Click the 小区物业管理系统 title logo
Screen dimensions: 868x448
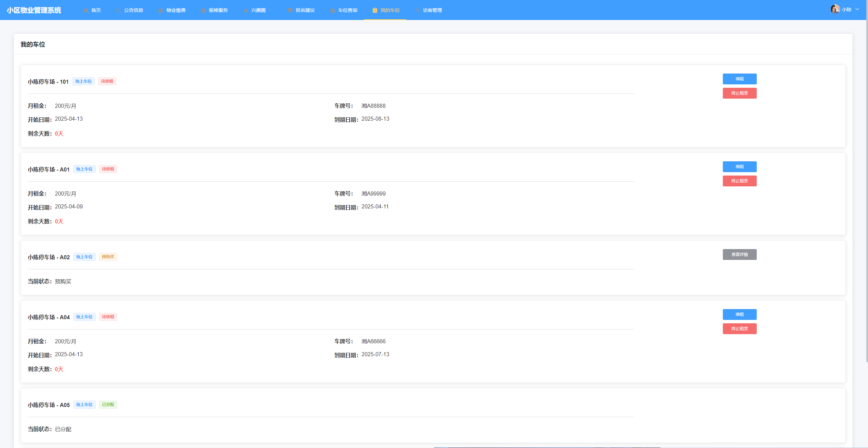(34, 10)
